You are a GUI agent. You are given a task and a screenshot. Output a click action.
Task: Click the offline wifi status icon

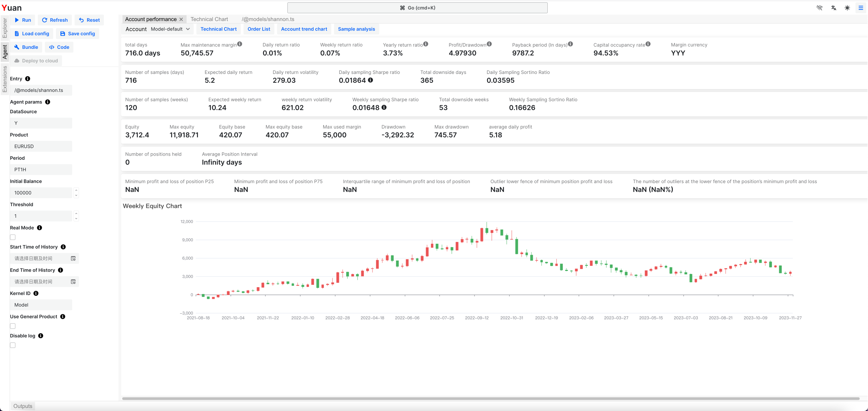(x=820, y=8)
